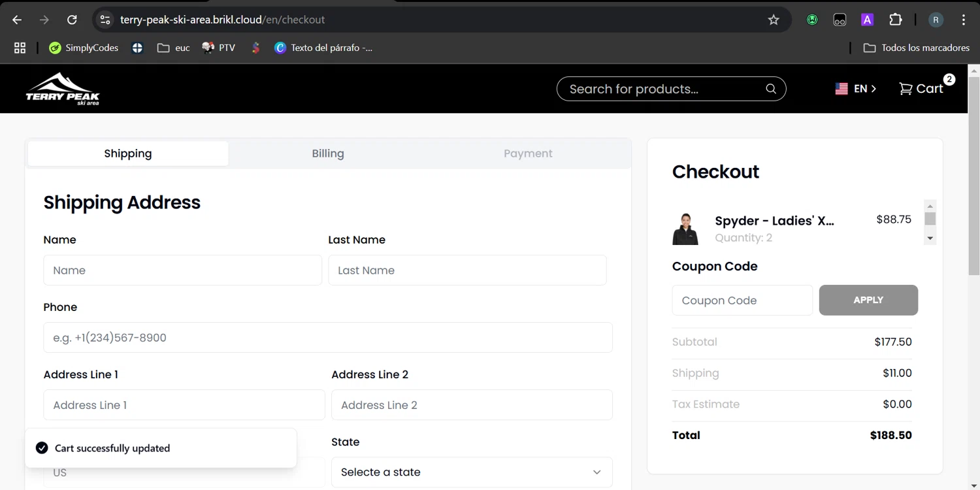Click the Coupon Code input field
The width and height of the screenshot is (980, 490).
coord(742,300)
